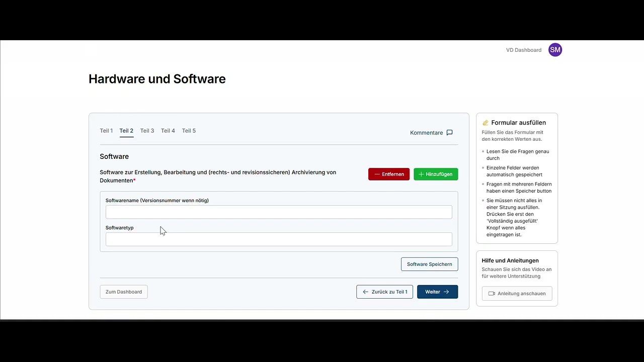Go to the Teil 4 tab
This screenshot has height=362, width=644.
pos(168,131)
